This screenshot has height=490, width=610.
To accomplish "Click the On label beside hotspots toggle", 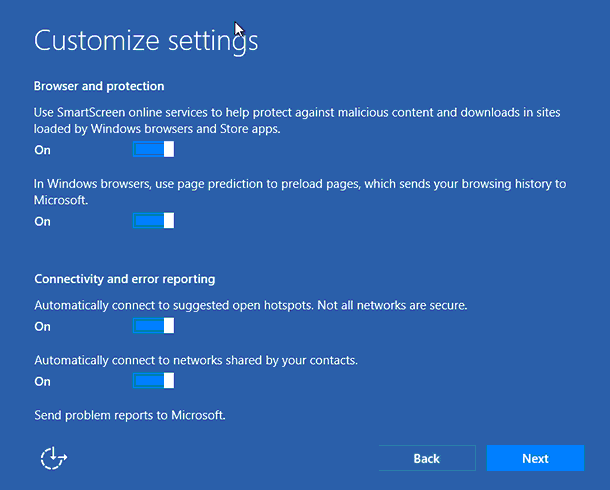I will [42, 327].
